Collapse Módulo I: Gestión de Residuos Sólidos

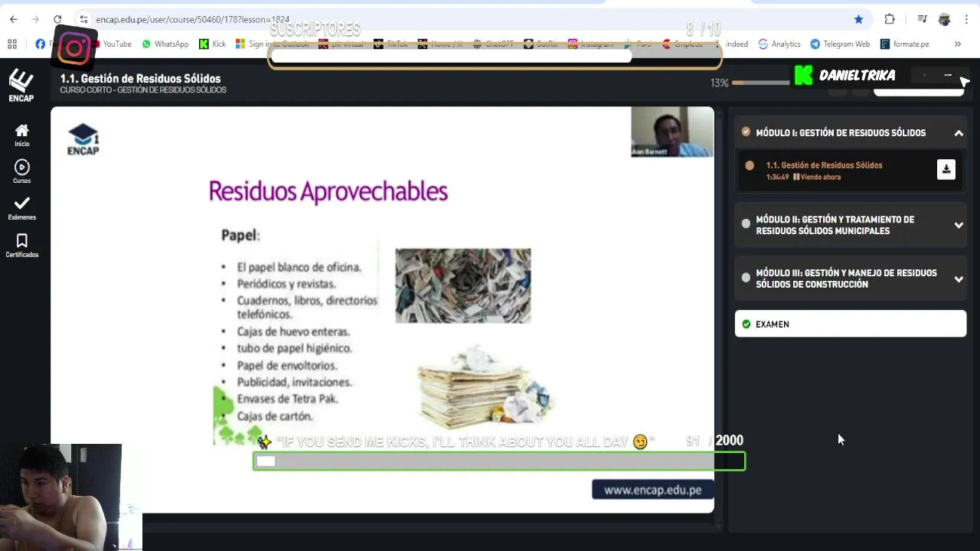pos(958,133)
